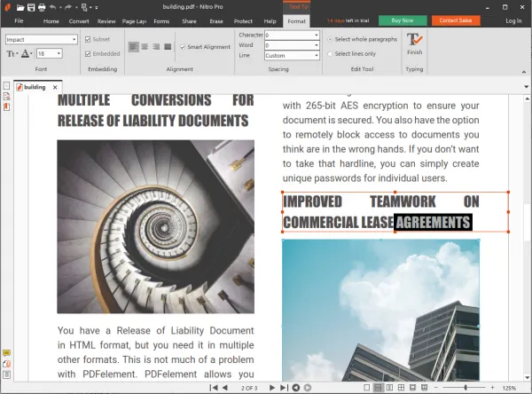Open the Impact font dropdown
This screenshot has width=532, height=394.
42,39
